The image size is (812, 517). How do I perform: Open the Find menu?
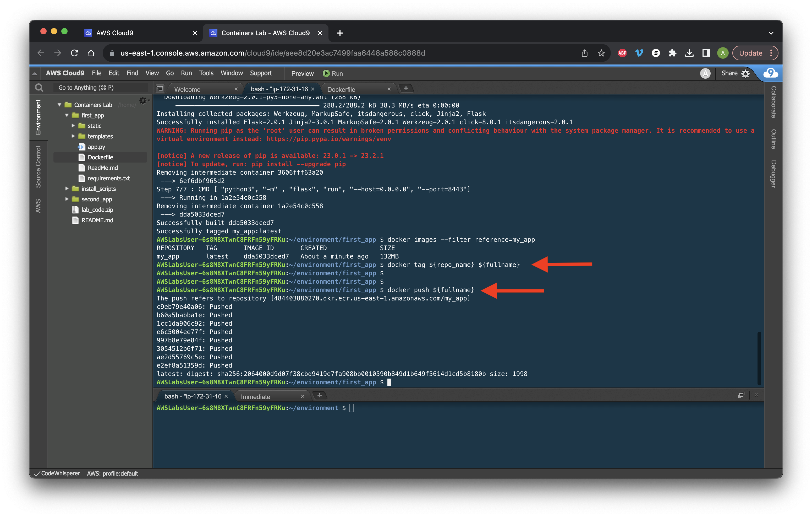click(132, 73)
